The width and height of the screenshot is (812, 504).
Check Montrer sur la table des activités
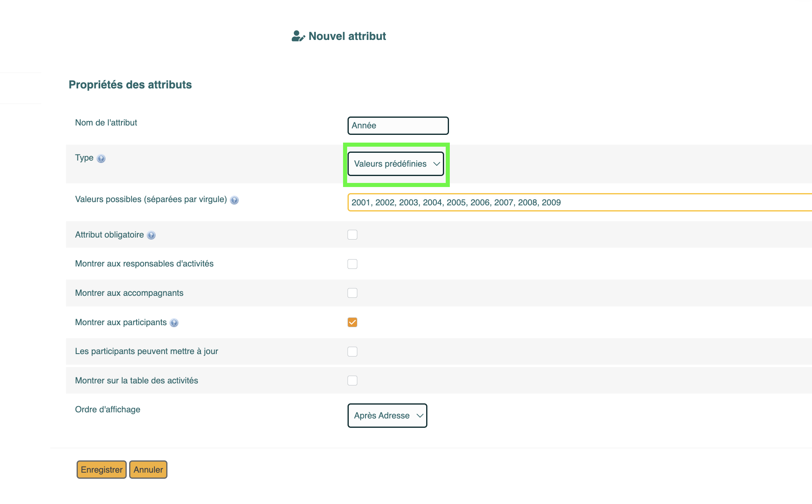(x=352, y=381)
